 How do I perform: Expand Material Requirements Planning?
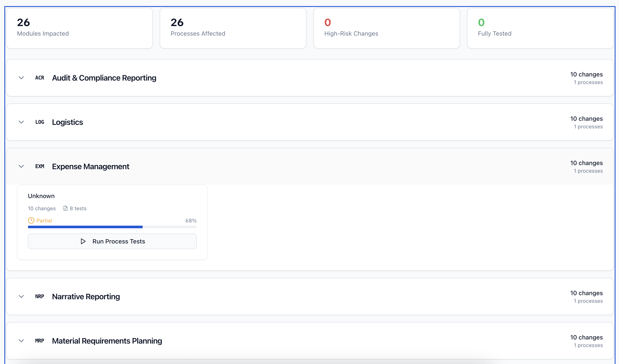click(21, 341)
